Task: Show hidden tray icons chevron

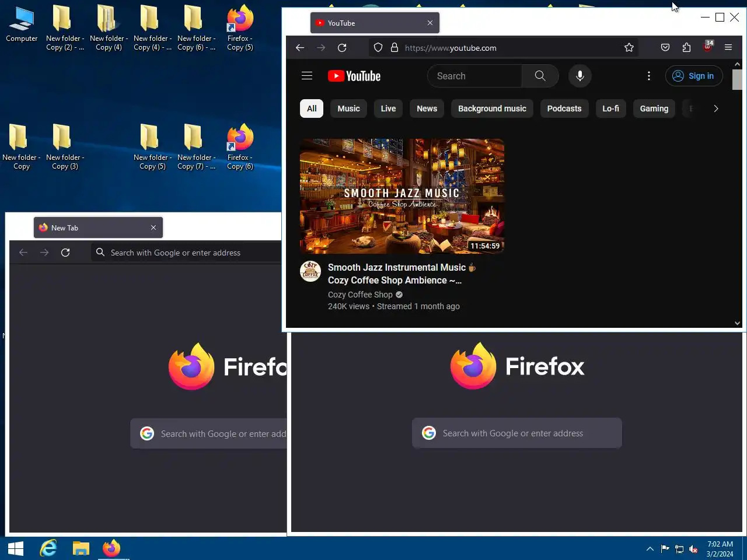Action: [650, 549]
